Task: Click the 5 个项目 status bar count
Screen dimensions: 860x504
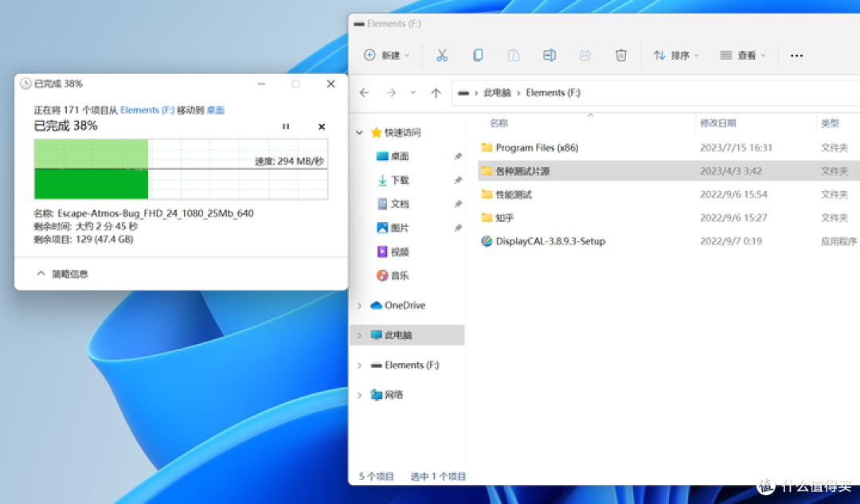Action: pos(376,477)
